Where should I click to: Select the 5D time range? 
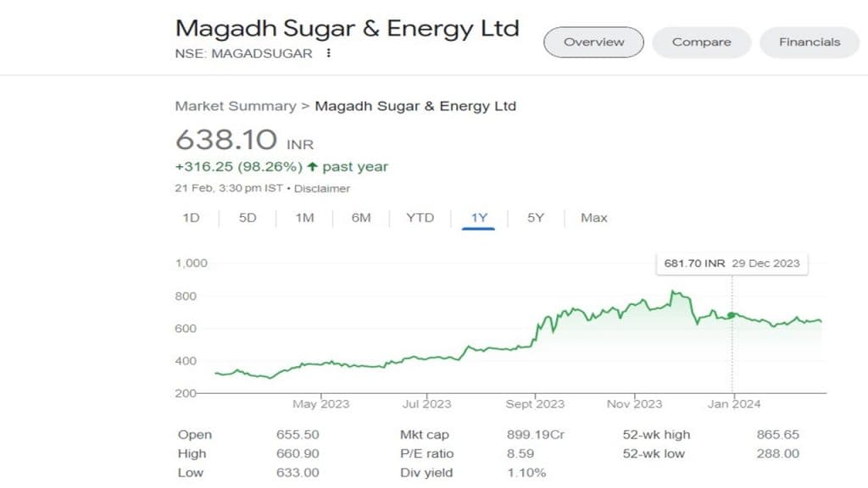click(x=247, y=218)
